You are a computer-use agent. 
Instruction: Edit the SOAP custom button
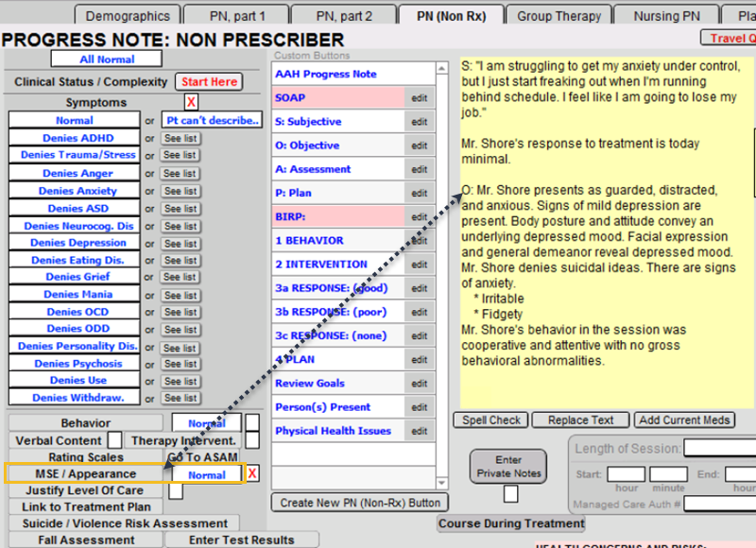point(419,98)
